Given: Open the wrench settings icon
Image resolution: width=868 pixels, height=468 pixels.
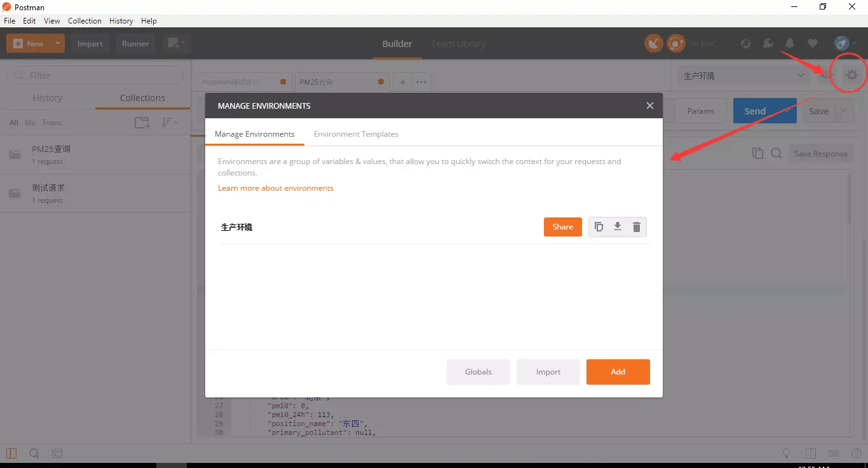Looking at the screenshot, I should click(x=768, y=43).
